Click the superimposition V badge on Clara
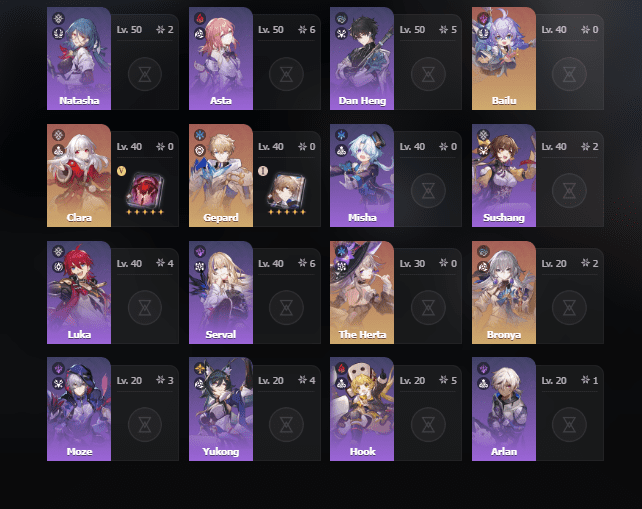Image resolution: width=642 pixels, height=509 pixels. [121, 171]
